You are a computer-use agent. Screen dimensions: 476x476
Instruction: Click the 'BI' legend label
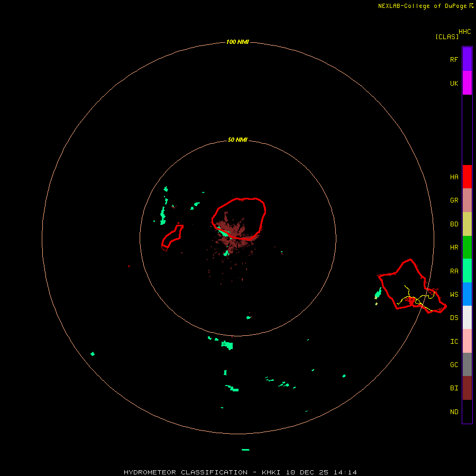(x=454, y=388)
